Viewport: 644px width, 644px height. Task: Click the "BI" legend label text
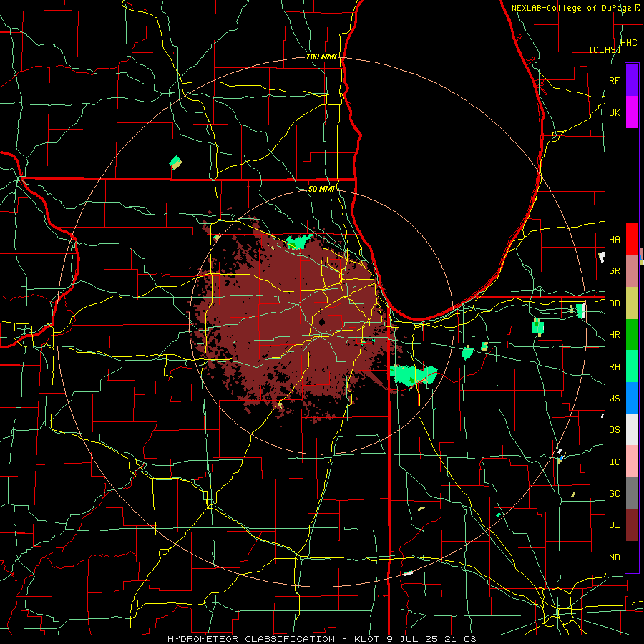(614, 525)
